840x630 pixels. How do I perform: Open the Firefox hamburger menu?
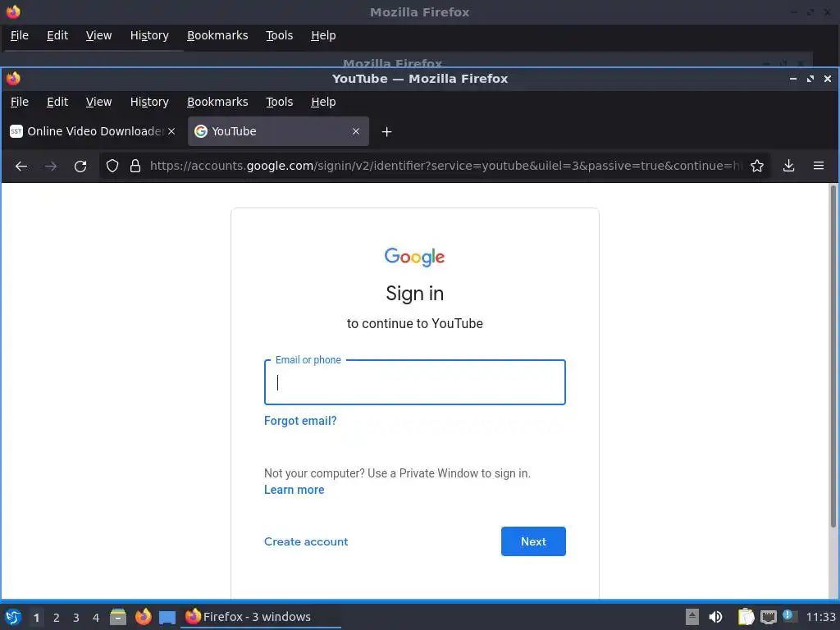pyautogui.click(x=819, y=166)
